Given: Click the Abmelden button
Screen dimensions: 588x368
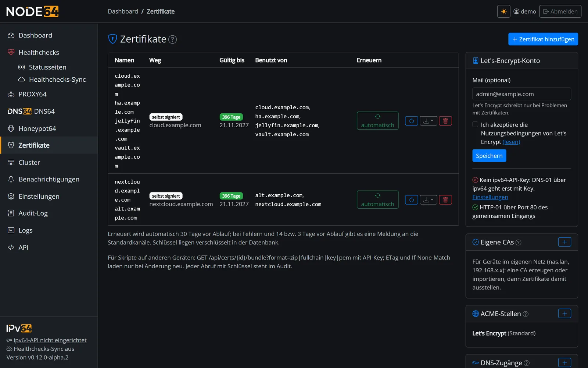Looking at the screenshot, I should 560,11.
